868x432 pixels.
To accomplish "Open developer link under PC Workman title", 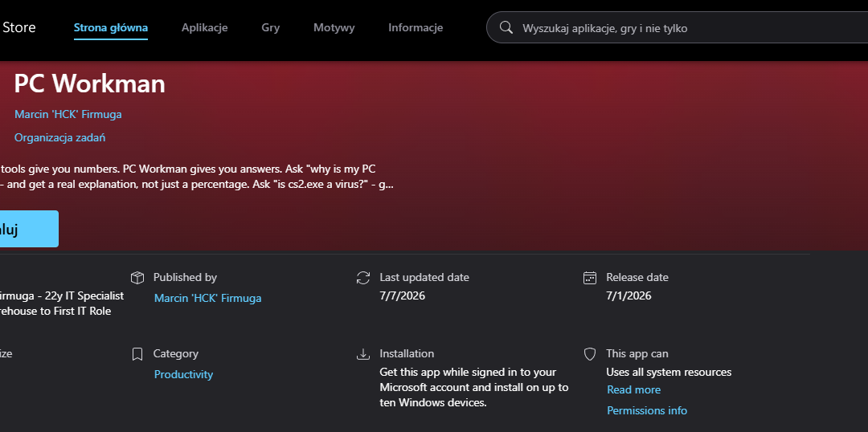I will coord(68,115).
